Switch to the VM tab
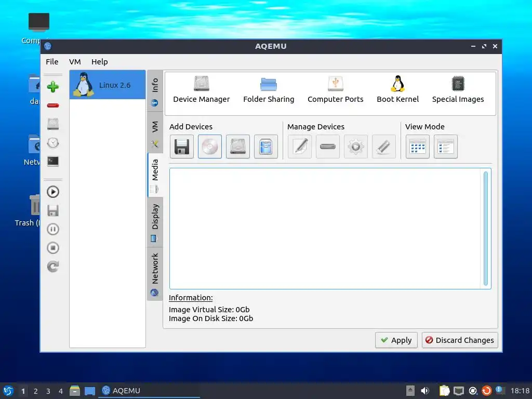 point(155,132)
